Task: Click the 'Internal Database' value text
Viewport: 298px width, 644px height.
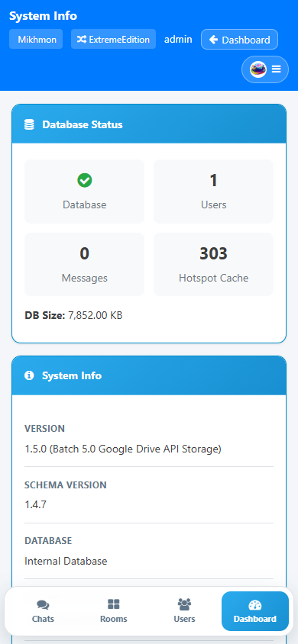Action: click(x=66, y=561)
